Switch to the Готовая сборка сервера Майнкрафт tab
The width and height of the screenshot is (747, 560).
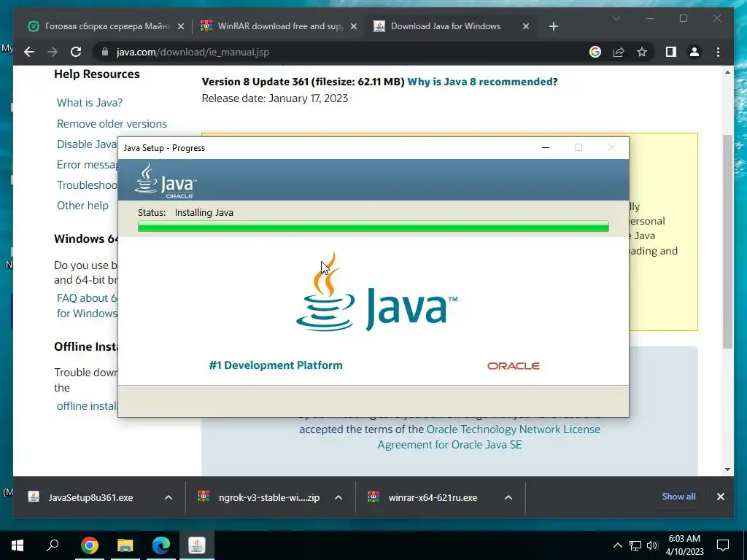(106, 26)
